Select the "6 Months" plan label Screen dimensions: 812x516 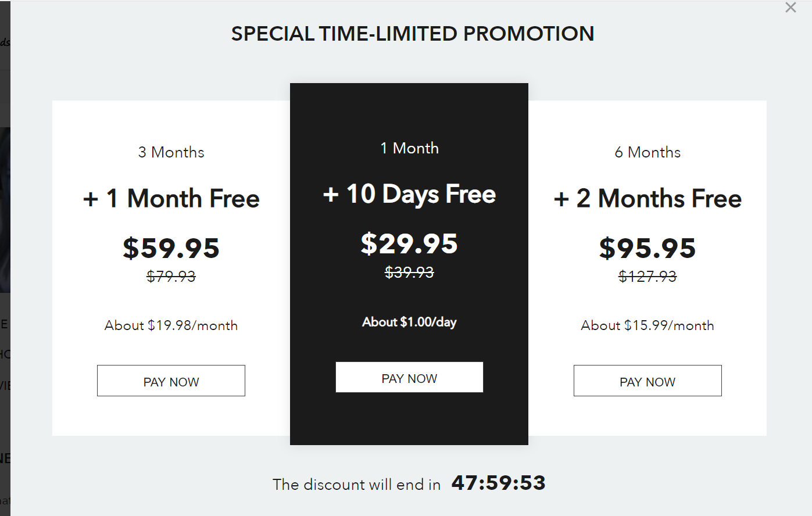coord(648,152)
